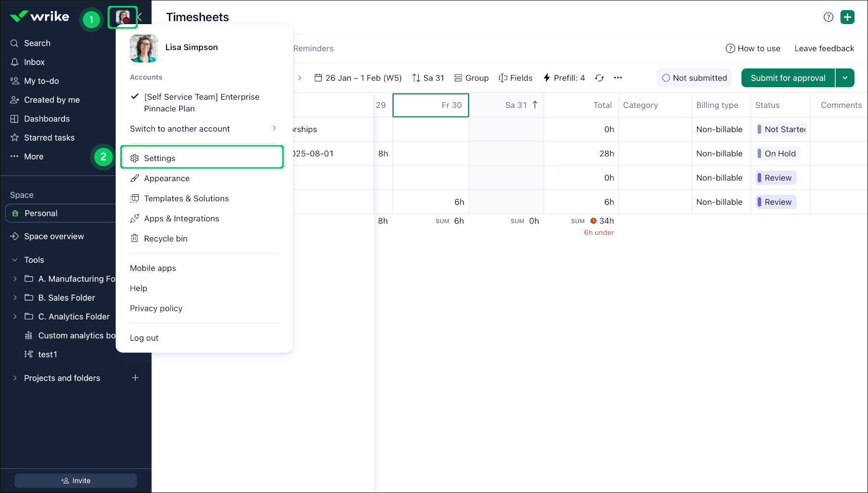Expand Projects and folders
The width and height of the screenshot is (868, 493).
coord(15,378)
